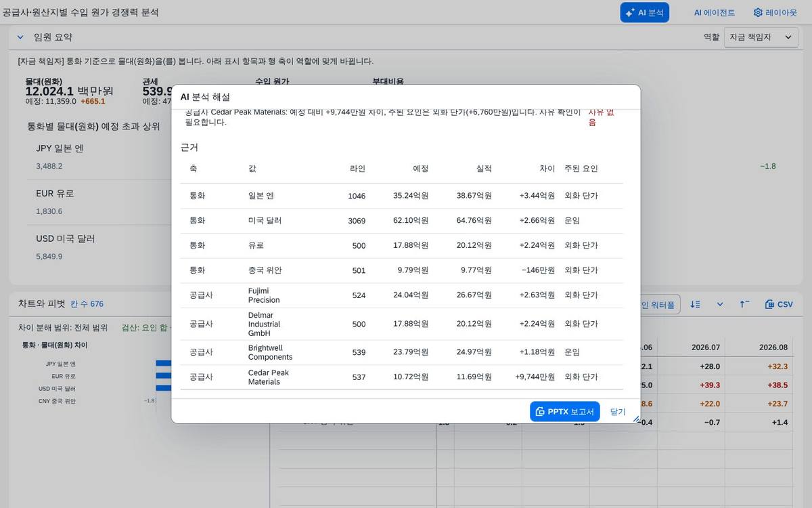812x508 pixels.
Task: Click the line count 3069 cell
Action: [x=357, y=221]
